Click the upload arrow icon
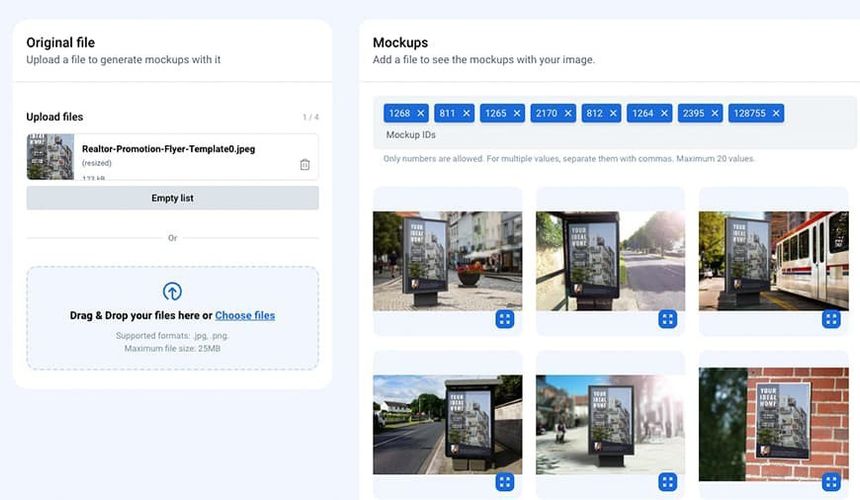The image size is (860, 500). pyautogui.click(x=172, y=292)
